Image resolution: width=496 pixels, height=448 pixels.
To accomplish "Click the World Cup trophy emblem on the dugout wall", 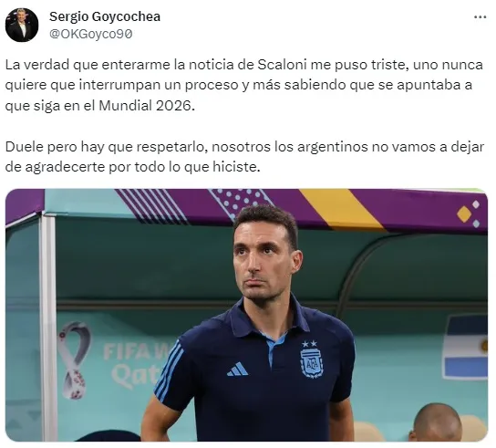I will (x=74, y=359).
